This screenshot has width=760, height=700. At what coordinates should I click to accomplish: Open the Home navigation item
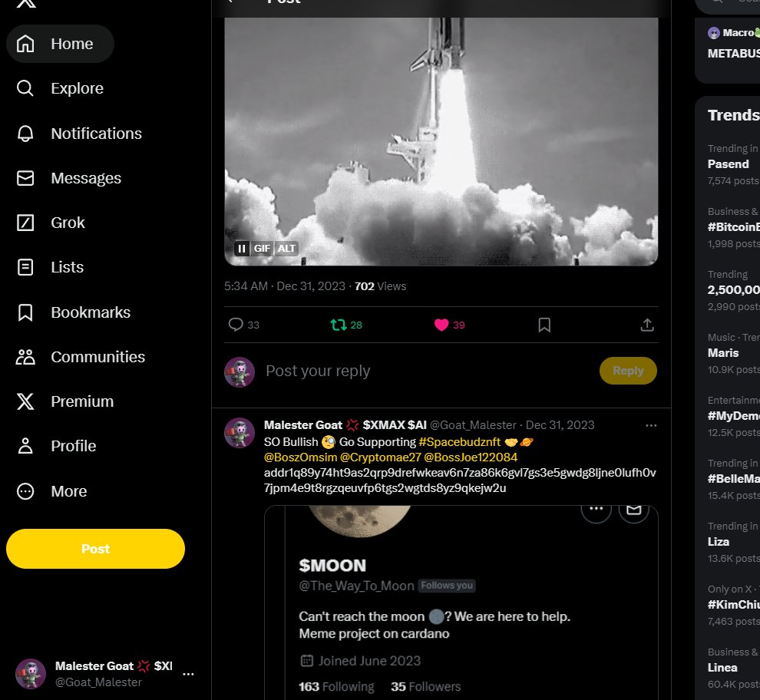point(60,44)
